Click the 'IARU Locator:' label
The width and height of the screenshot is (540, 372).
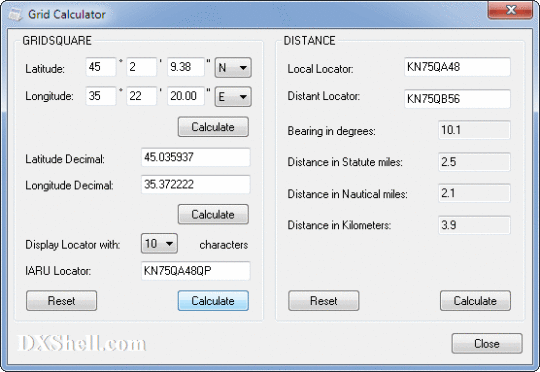pos(58,271)
